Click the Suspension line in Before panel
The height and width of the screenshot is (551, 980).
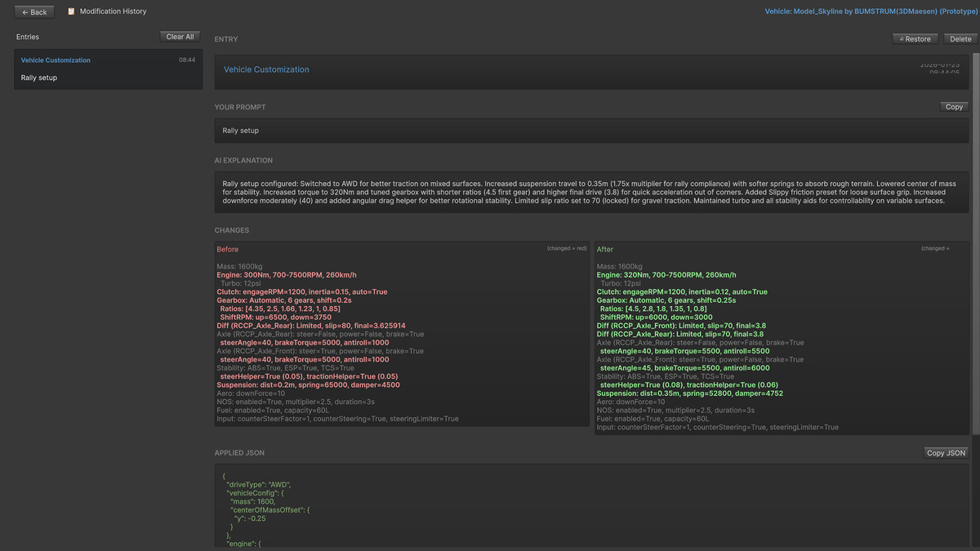pyautogui.click(x=308, y=385)
